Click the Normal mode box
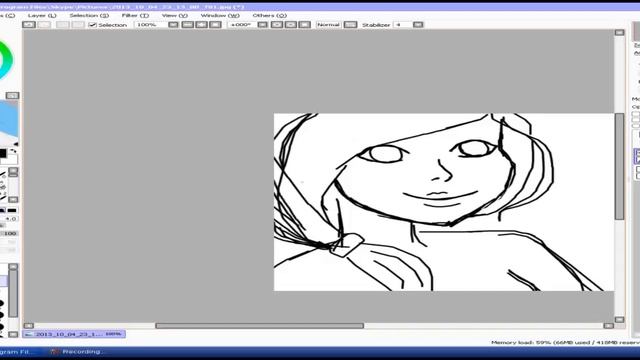Viewport: 640px width, 360px height. point(329,25)
